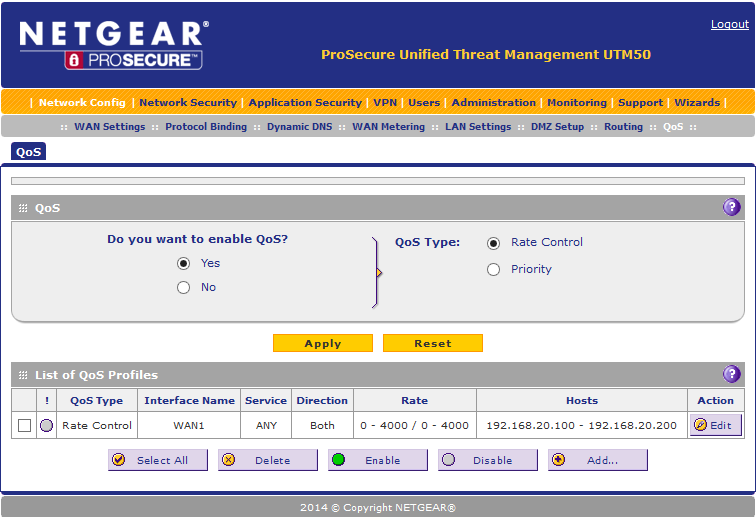
Task: Go to LAN Settings submenu
Action: click(478, 126)
